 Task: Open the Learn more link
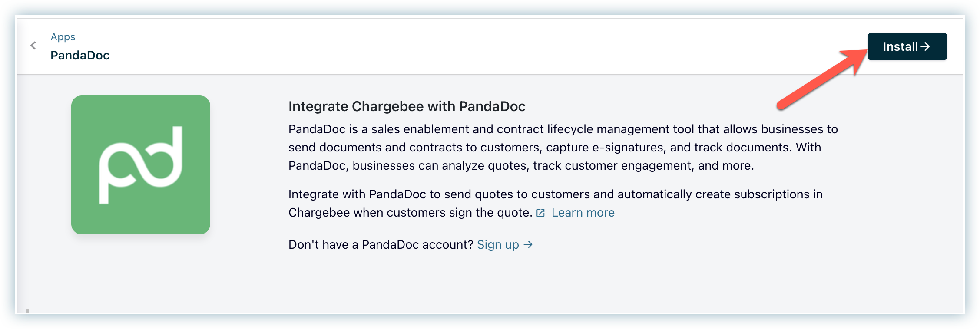(583, 213)
